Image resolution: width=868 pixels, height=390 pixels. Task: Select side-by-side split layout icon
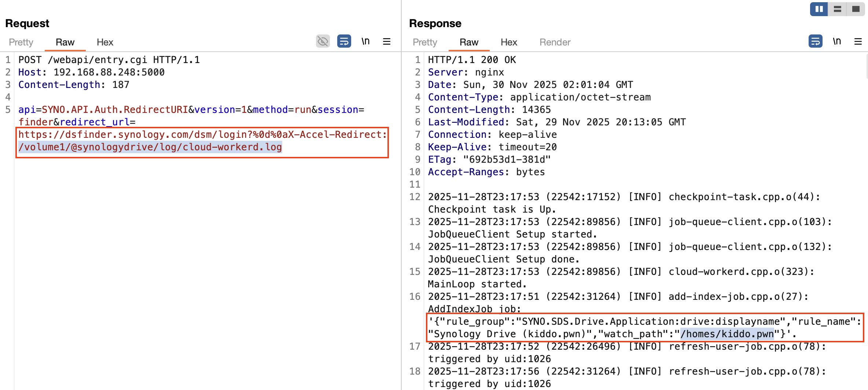pyautogui.click(x=819, y=9)
